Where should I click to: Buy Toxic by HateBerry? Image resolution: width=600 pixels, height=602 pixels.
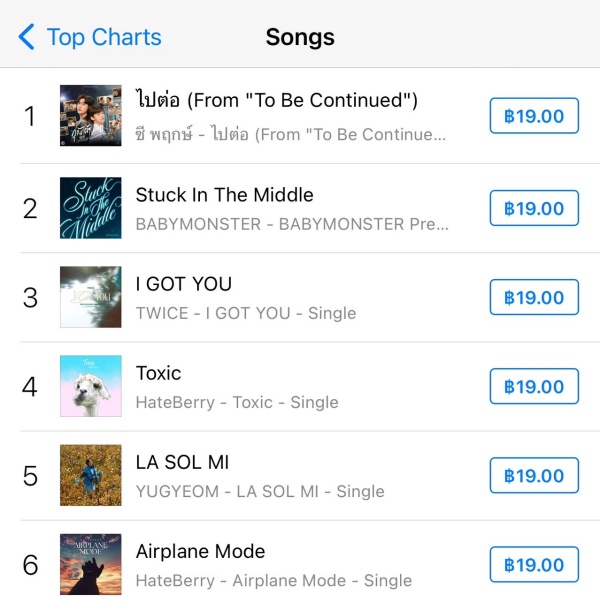(534, 386)
